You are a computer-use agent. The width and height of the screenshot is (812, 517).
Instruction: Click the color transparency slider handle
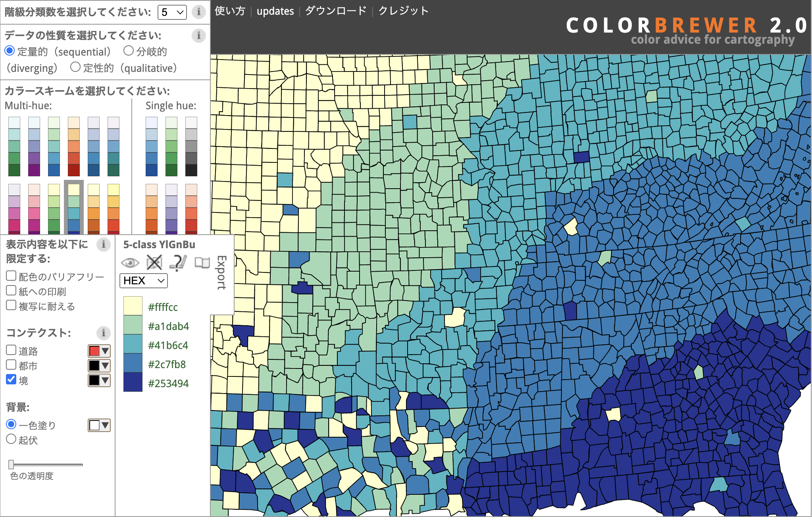click(11, 464)
